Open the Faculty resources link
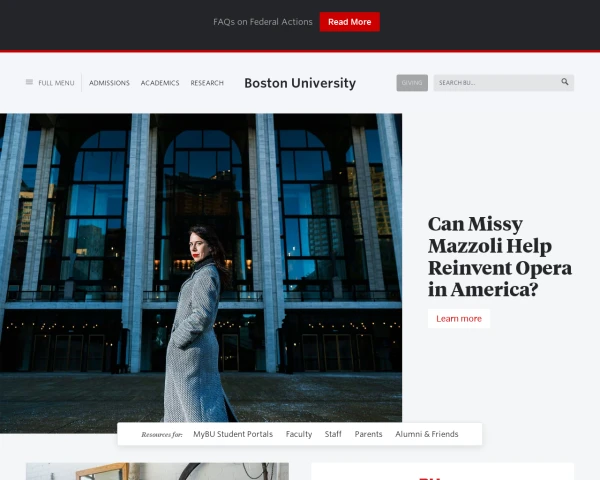This screenshot has height=480, width=600. (x=299, y=434)
